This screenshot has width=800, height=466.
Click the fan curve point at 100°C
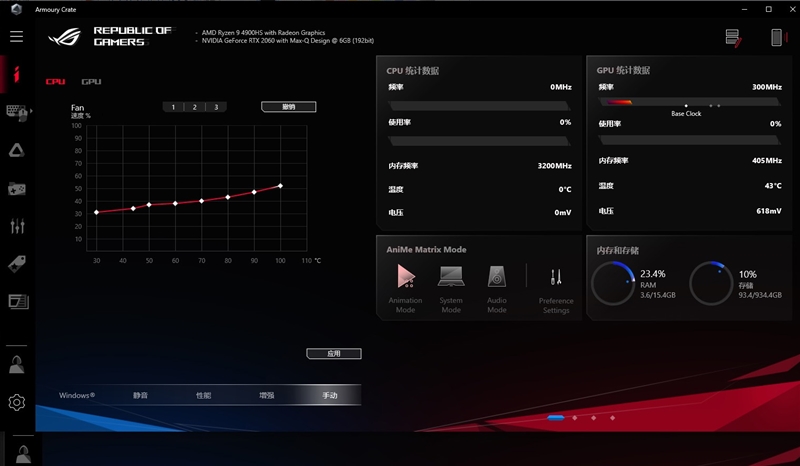point(280,186)
